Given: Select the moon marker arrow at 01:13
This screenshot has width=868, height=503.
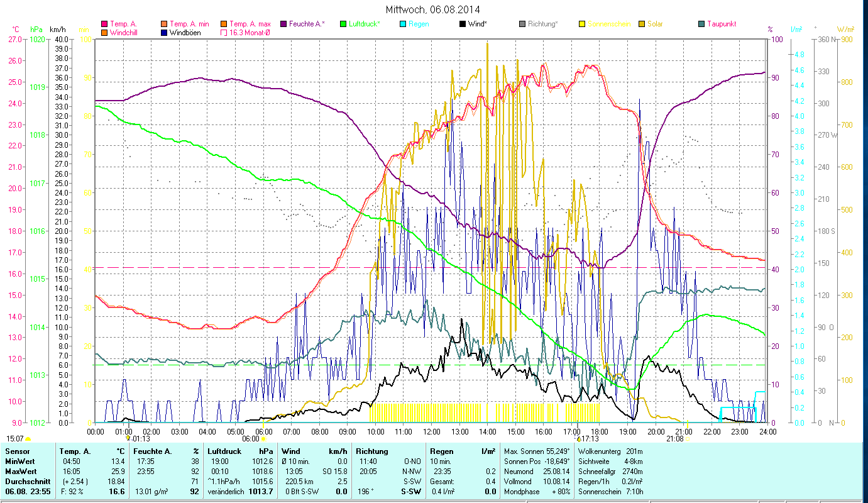Looking at the screenshot, I should pyautogui.click(x=129, y=438).
